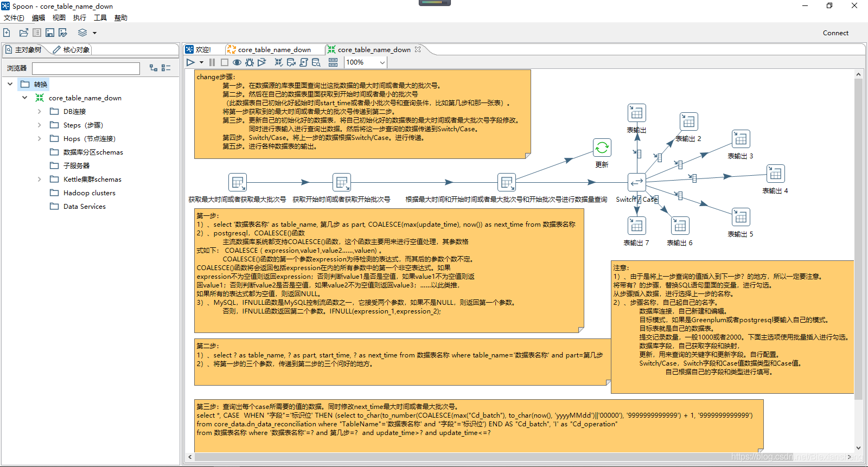Click the Save As icon
868x467 pixels.
pyautogui.click(x=63, y=33)
